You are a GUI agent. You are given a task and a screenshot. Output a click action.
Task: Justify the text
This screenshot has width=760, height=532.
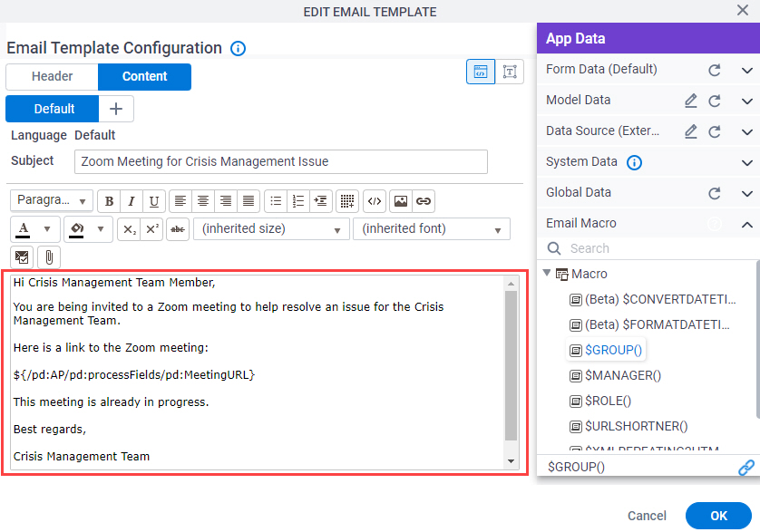[x=248, y=201]
